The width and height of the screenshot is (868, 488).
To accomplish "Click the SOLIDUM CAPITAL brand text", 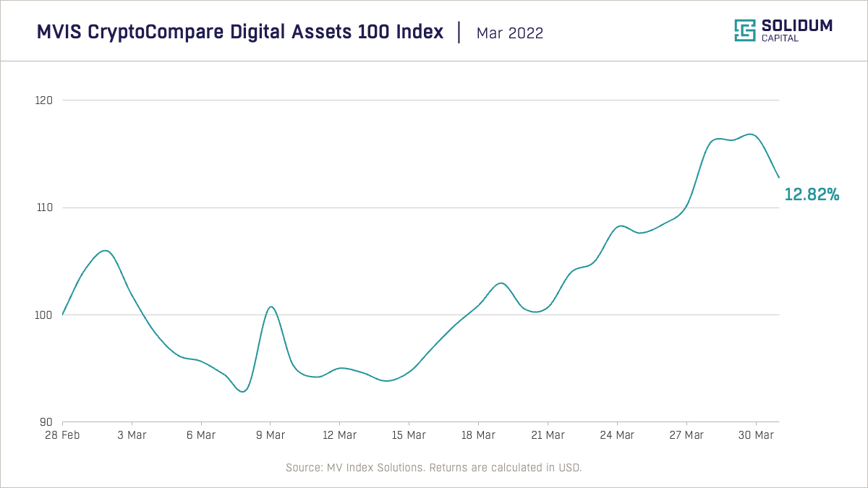I will [x=796, y=30].
